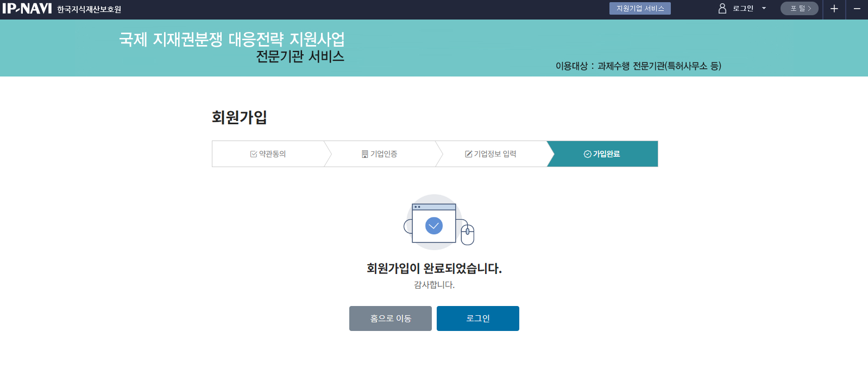The width and height of the screenshot is (868, 376).
Task: Click the checkbox icon beside 약관동의
Action: point(254,154)
